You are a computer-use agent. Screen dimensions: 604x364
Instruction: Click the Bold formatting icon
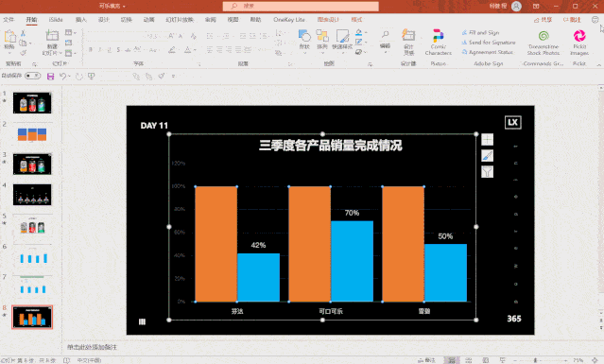[x=91, y=50]
